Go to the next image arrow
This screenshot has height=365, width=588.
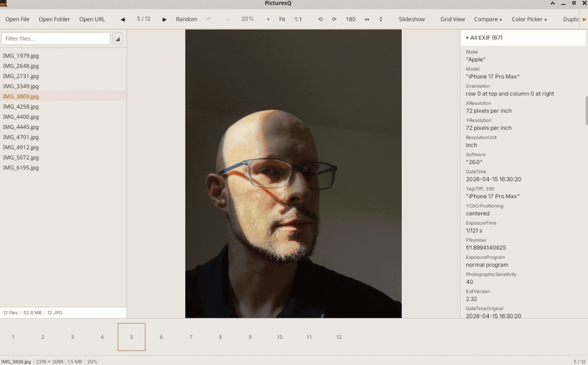pyautogui.click(x=164, y=19)
